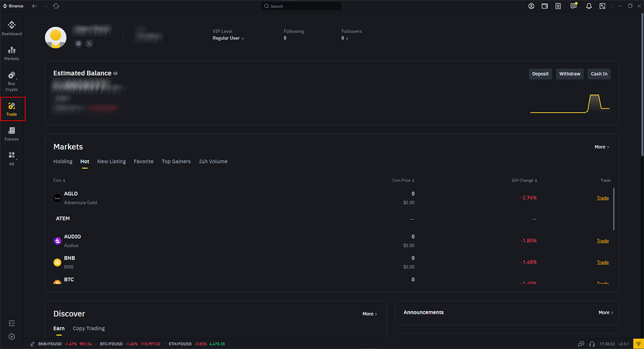Screen dimensions: 644x349
Task: Click the BNB/FDUSD ticker in status bar
Action: (x=65, y=344)
